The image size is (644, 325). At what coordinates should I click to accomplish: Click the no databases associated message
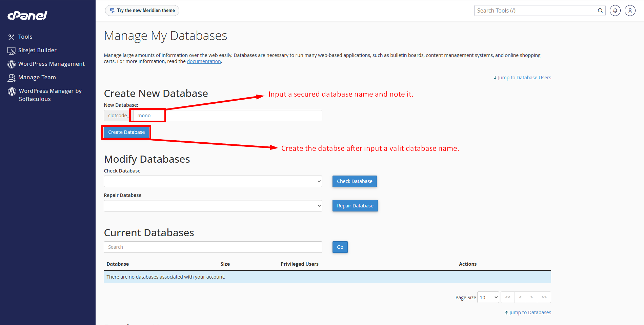pos(166,277)
